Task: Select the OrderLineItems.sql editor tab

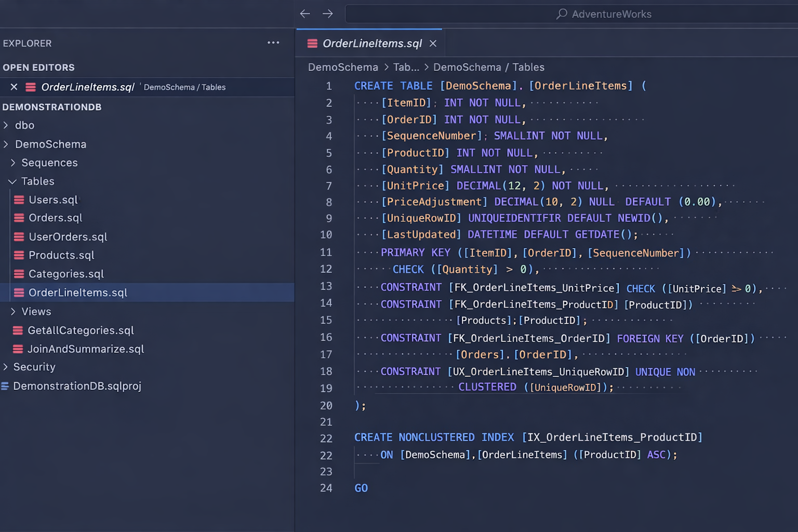Action: coord(371,44)
